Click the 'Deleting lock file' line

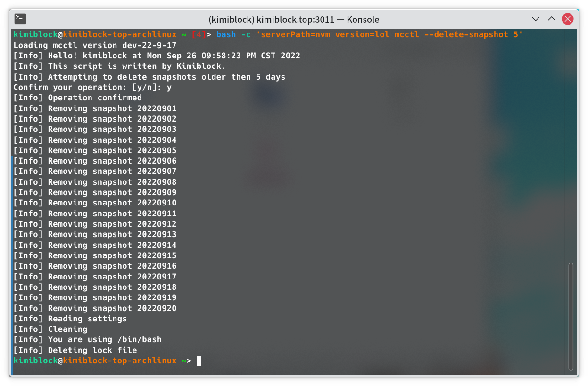click(x=75, y=350)
